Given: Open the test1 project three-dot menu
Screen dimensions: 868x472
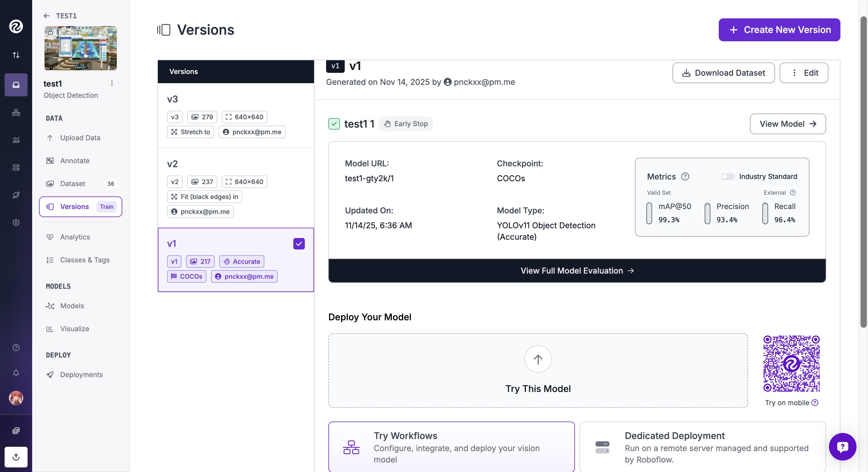Looking at the screenshot, I should (x=112, y=83).
